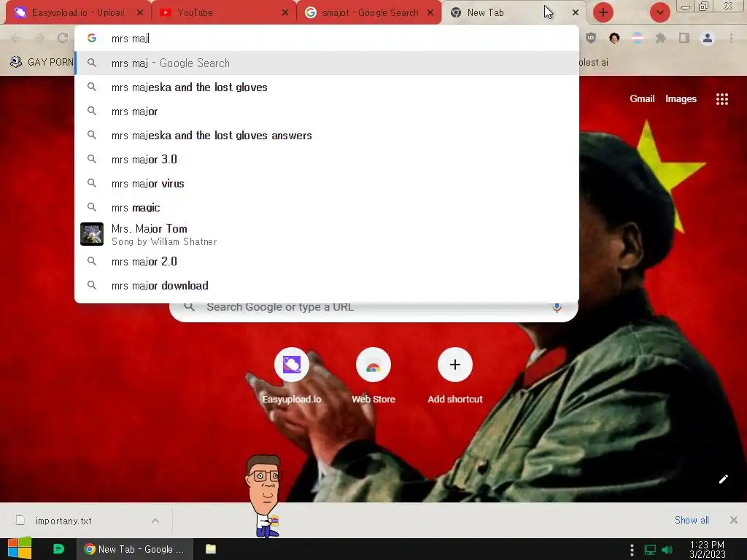Viewport: 747px width, 560px height.
Task: Select the 'mrs major download' suggestion
Action: (x=327, y=285)
